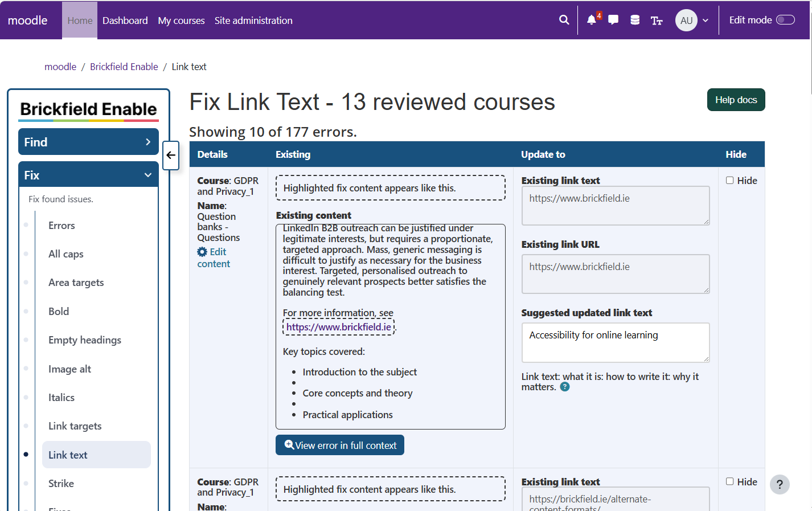Open the database stack icon in navbar
This screenshot has width=812, height=511.
tap(635, 20)
